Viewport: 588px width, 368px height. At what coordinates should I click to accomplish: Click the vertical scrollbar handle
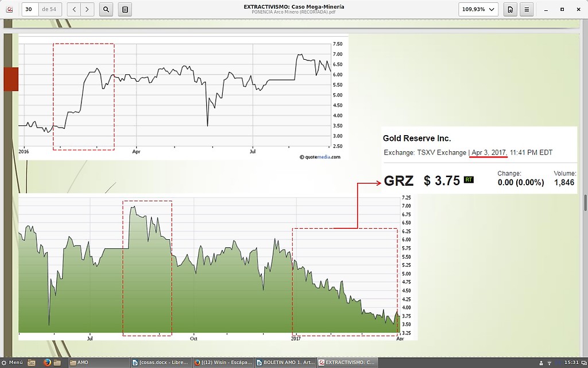pos(585,202)
